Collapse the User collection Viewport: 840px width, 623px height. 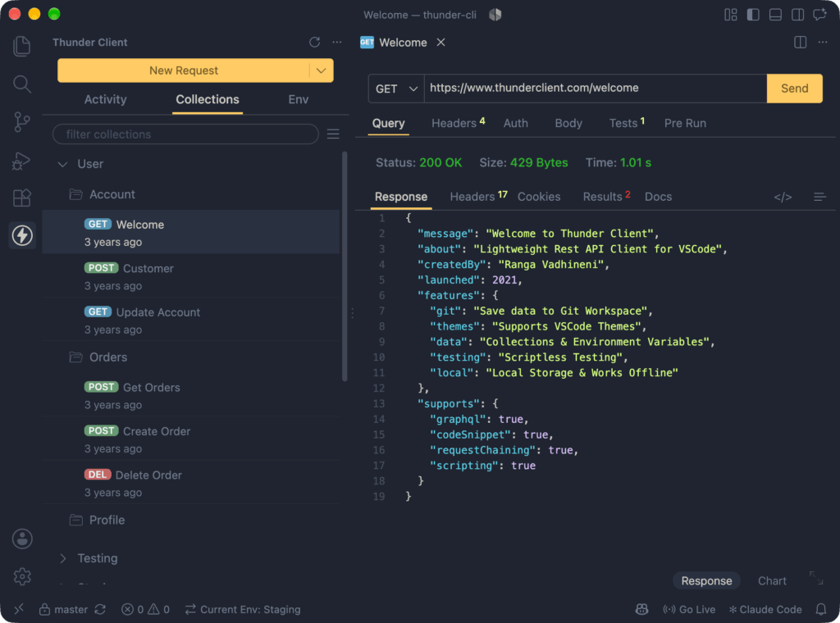[x=62, y=164]
